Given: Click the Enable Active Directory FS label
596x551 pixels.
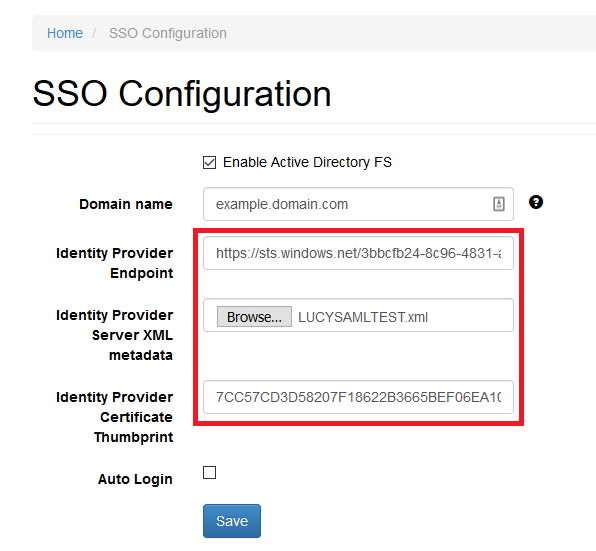Looking at the screenshot, I should (307, 162).
